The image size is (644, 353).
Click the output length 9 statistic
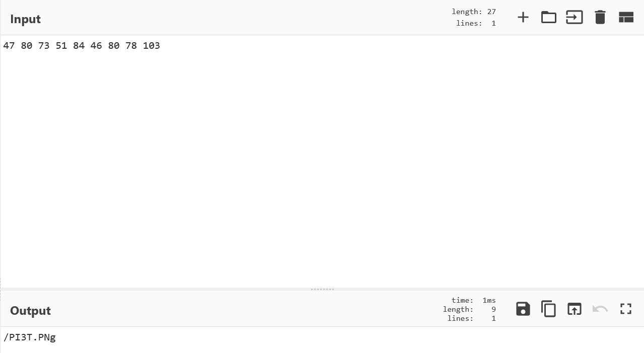(x=469, y=309)
